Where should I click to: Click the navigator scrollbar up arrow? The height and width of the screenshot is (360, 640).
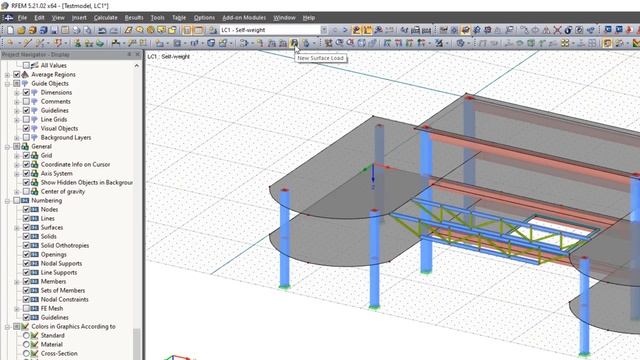tap(137, 65)
